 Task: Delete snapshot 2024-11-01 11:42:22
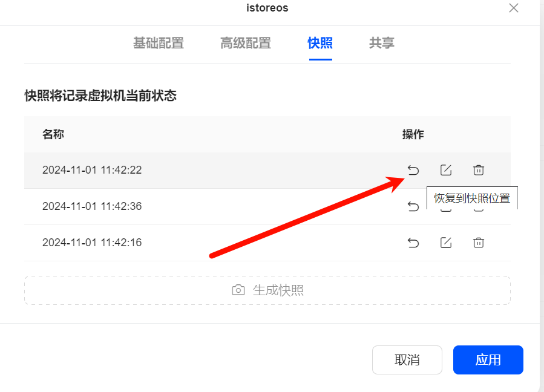479,171
